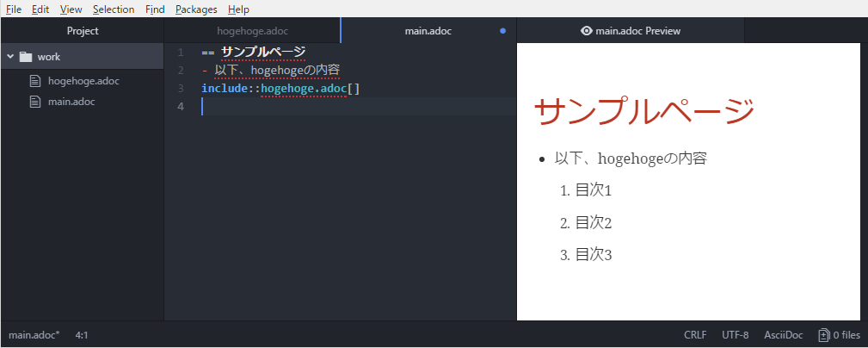Click line number 1 in gutter

pos(181,53)
